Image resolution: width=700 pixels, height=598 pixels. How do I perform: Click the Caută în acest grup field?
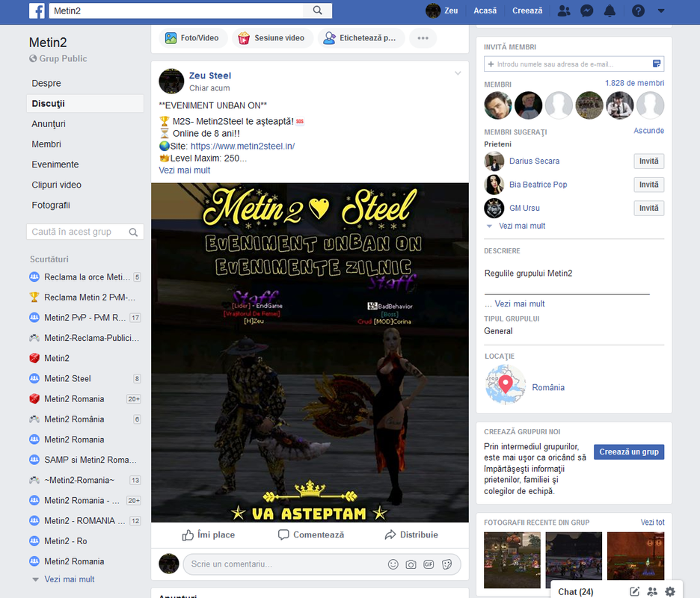click(x=85, y=232)
